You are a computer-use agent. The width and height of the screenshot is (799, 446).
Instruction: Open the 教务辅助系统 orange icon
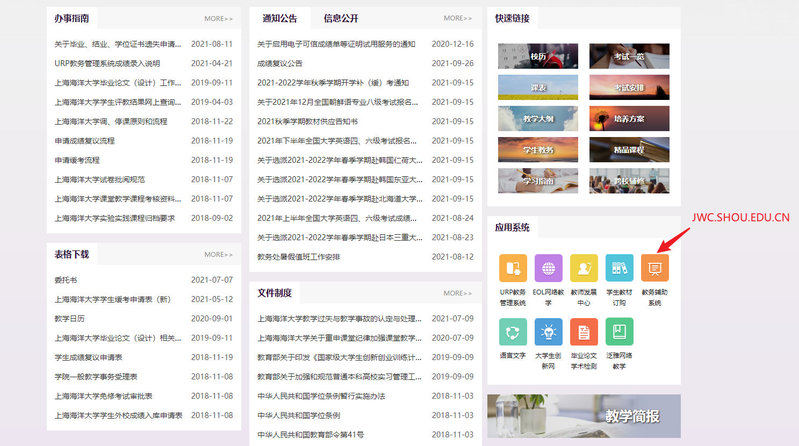point(654,269)
